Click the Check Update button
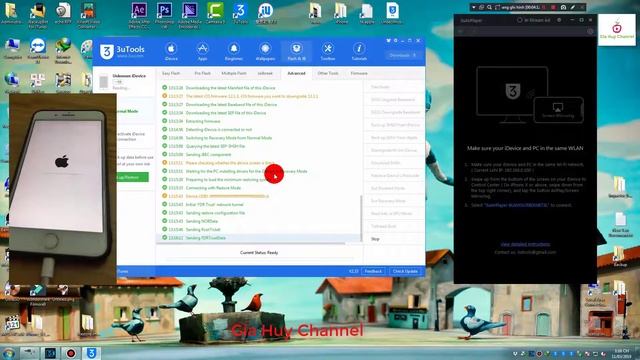The image size is (640, 360). tap(405, 271)
